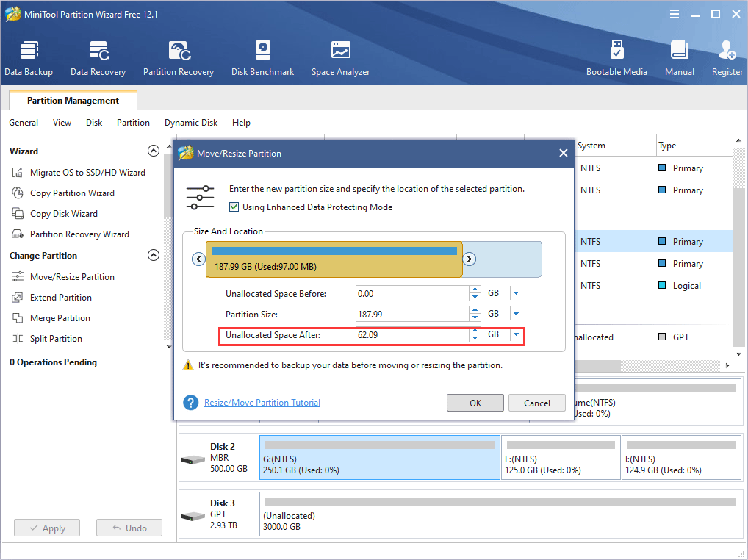Viewport: 748px width, 560px height.
Task: Select the G: partition on Disk 2
Action: pyautogui.click(x=379, y=457)
